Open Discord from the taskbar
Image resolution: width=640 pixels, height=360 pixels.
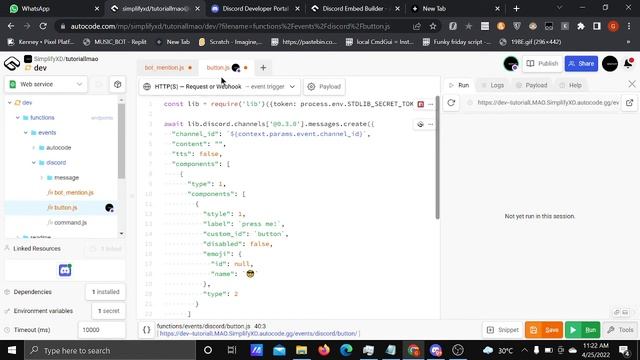point(436,350)
